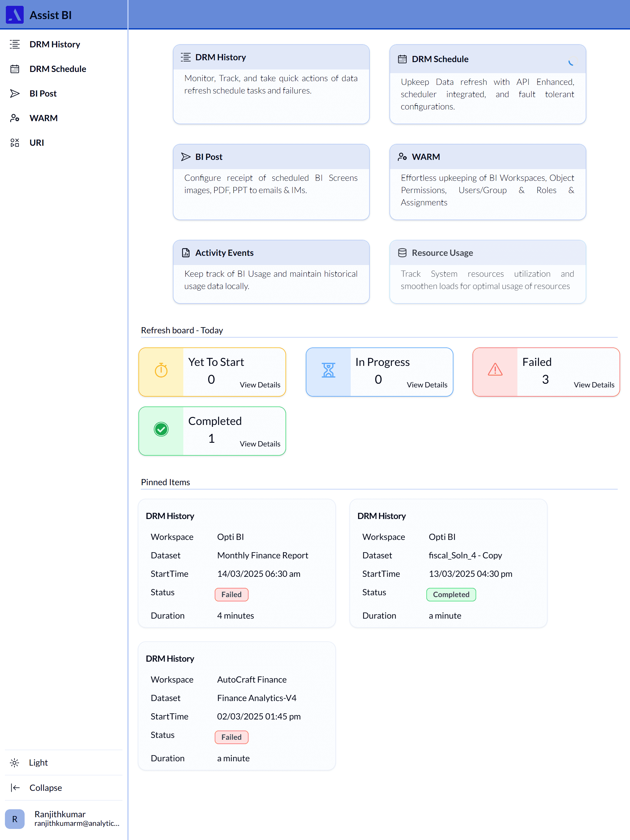This screenshot has width=630, height=840.
Task: View Details for Failed refreshes
Action: pos(594,385)
